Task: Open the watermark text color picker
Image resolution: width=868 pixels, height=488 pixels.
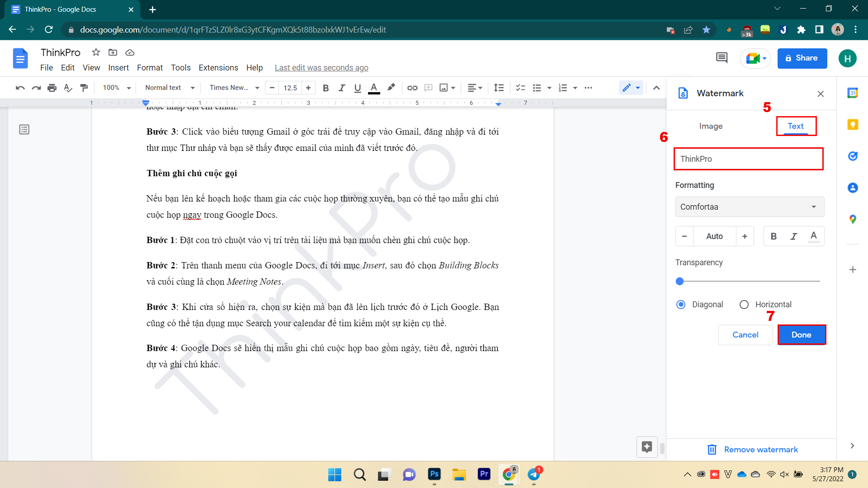Action: [814, 236]
